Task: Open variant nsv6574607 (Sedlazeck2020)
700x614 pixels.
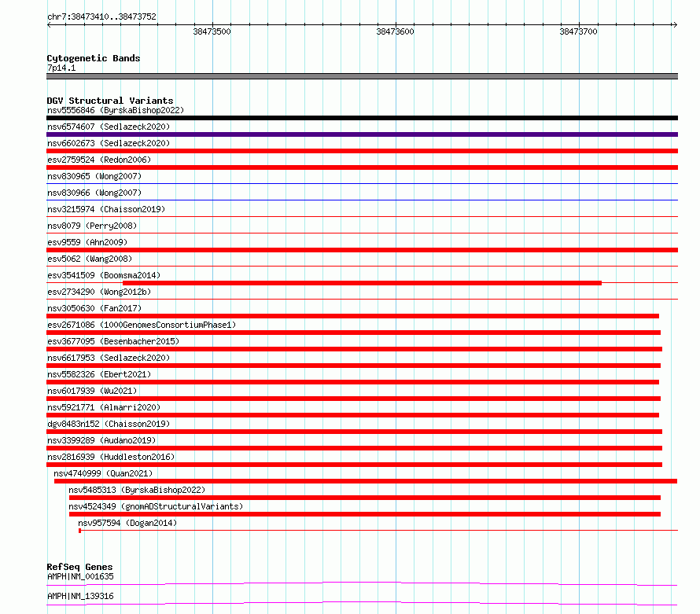Action: point(109,127)
